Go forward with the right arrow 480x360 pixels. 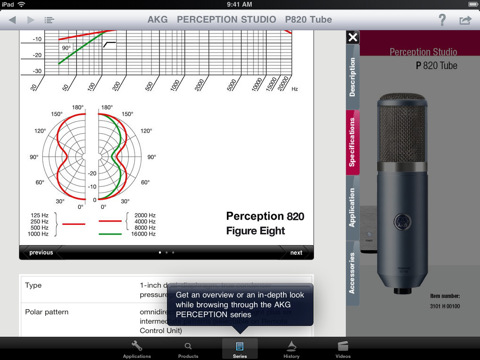[x=31, y=20]
